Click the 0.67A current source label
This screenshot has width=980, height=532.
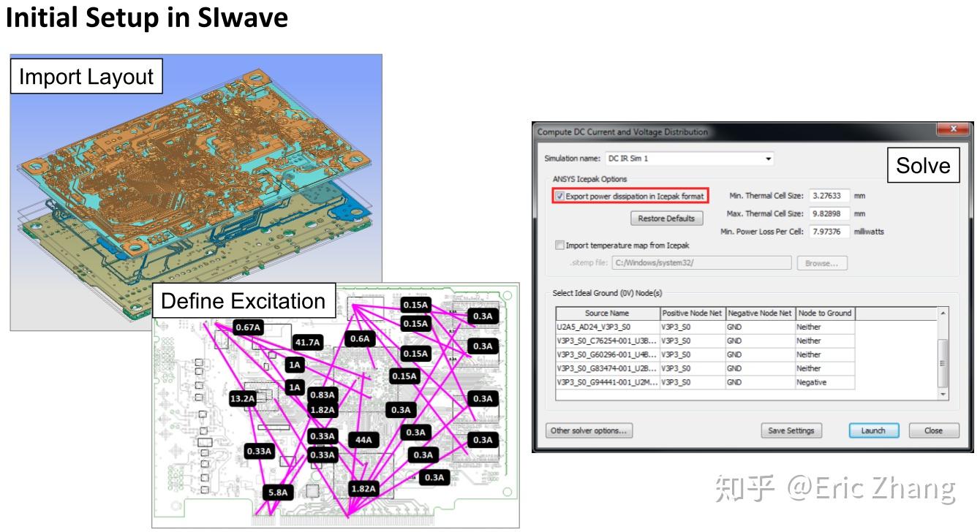[249, 327]
